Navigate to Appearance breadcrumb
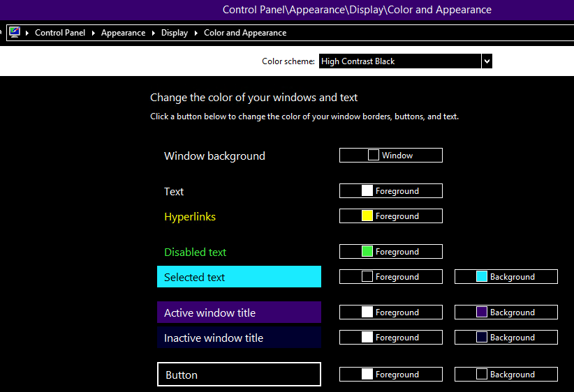Viewport: 574px width, 392px height. tap(124, 33)
